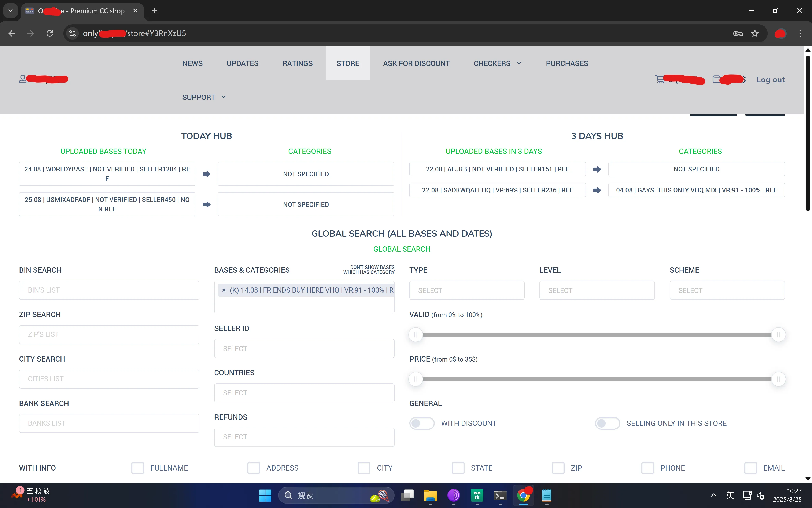Toggle the WITH DISCOUNT switch
The image size is (812, 508).
coord(422,423)
